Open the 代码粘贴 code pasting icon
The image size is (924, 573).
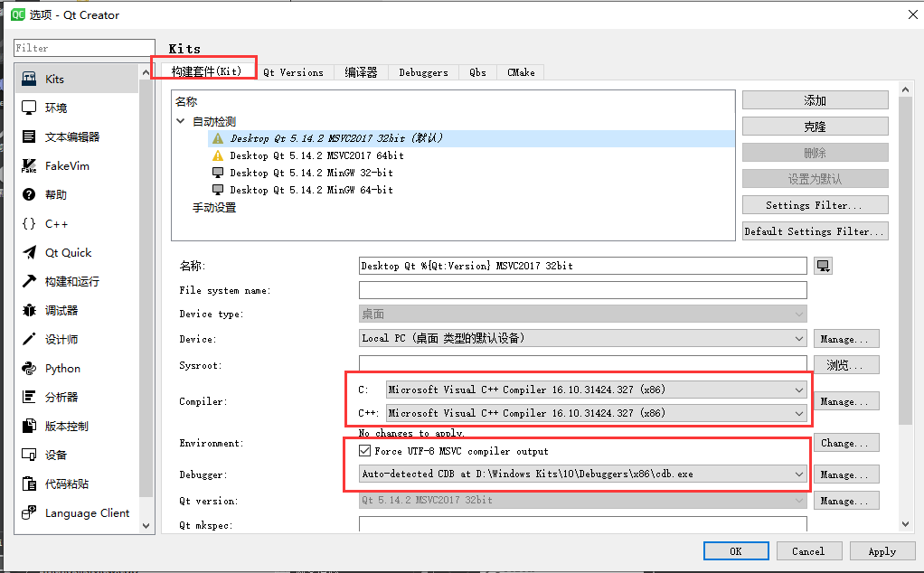pyautogui.click(x=29, y=484)
